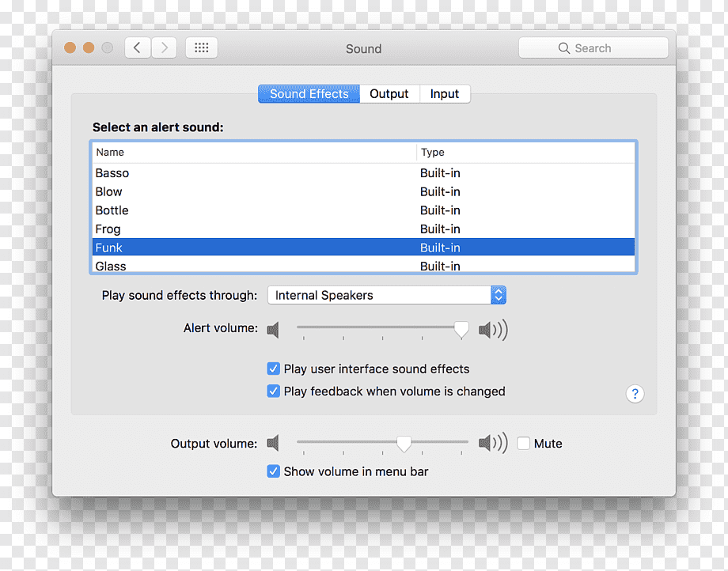This screenshot has width=728, height=571.
Task: Select the Bottle alert sound
Action: click(363, 210)
